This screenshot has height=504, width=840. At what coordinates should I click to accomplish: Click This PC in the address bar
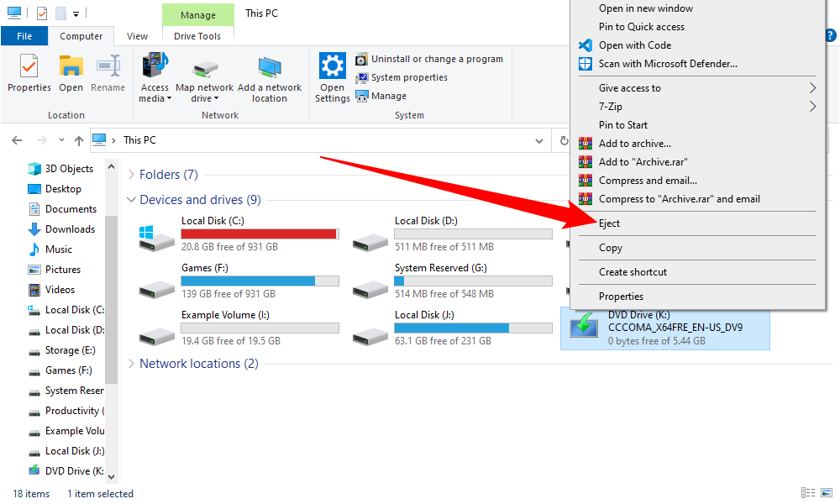click(x=139, y=139)
